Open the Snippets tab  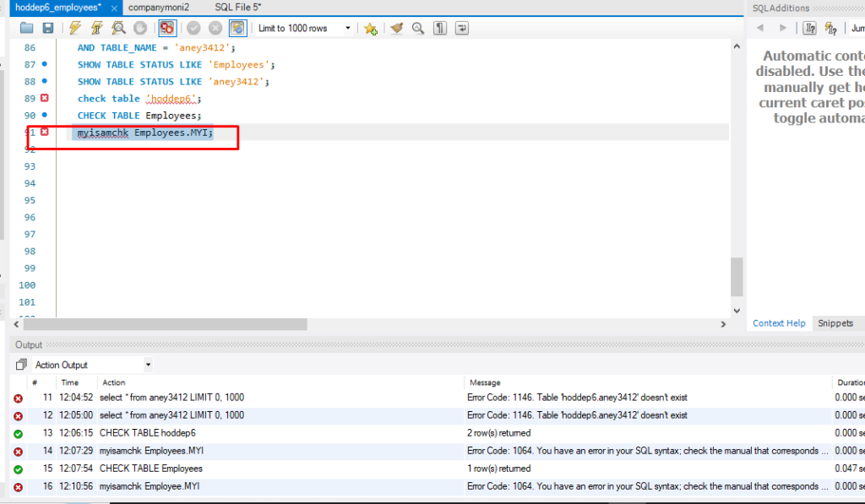[835, 323]
